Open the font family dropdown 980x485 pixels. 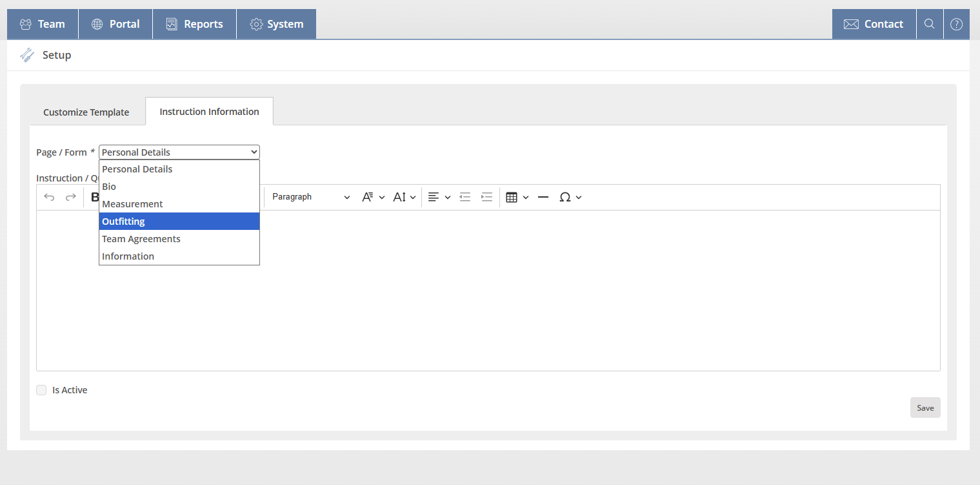[x=373, y=197]
